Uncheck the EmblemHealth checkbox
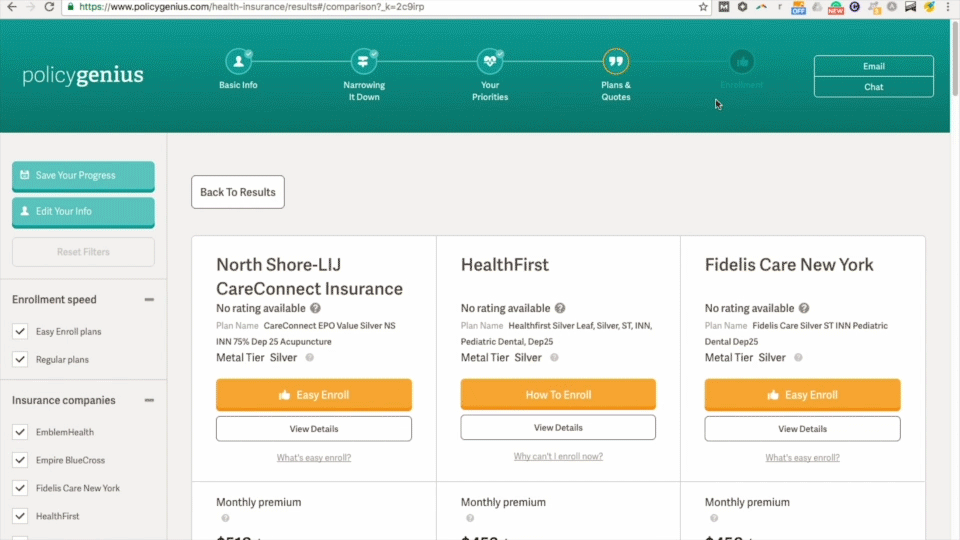Screen dimensions: 960x540 [20, 432]
